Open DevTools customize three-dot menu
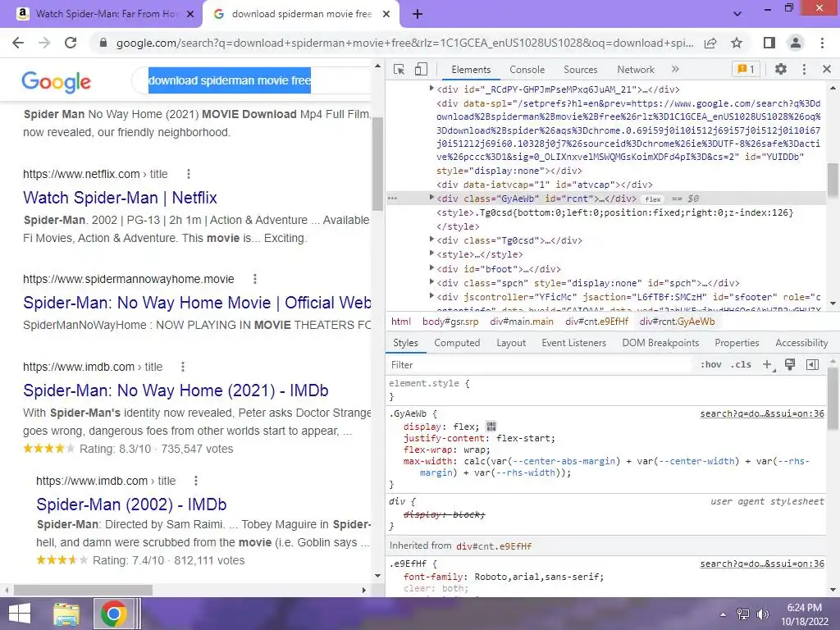Image resolution: width=840 pixels, height=630 pixels. point(804,69)
